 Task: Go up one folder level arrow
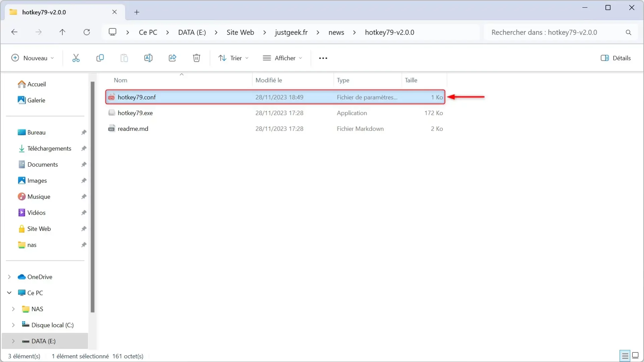[x=62, y=32]
